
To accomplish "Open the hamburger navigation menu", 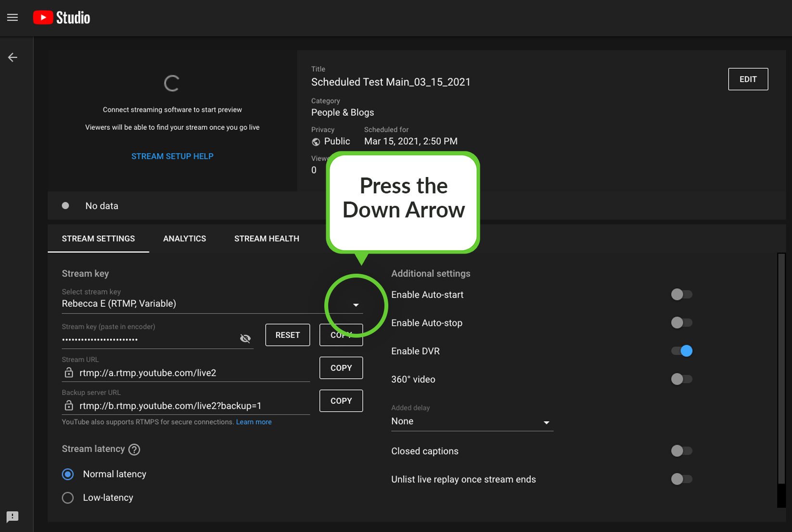I will click(x=13, y=18).
